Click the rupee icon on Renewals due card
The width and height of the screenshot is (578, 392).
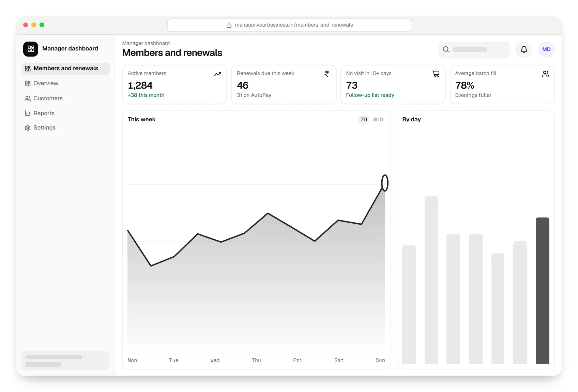click(327, 74)
